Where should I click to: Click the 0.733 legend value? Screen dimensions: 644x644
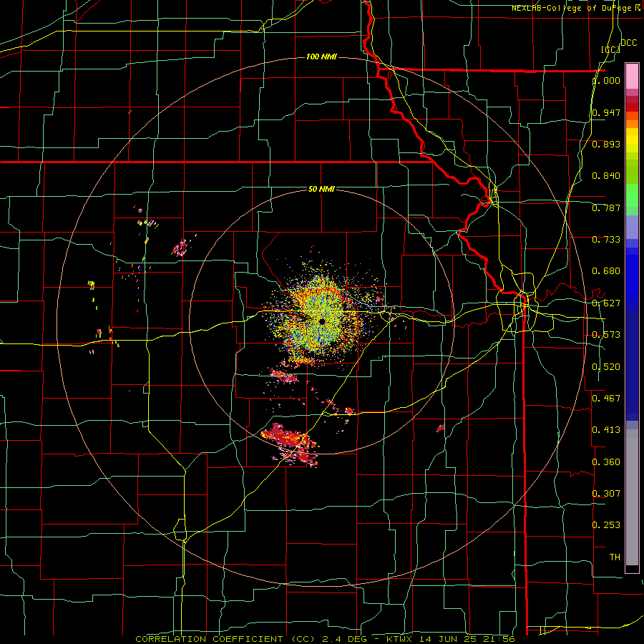[x=606, y=240]
